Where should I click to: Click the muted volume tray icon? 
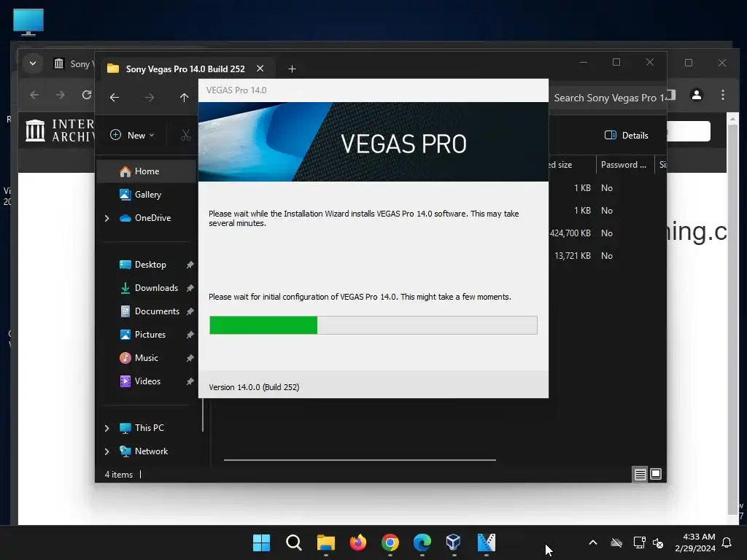pyautogui.click(x=659, y=542)
